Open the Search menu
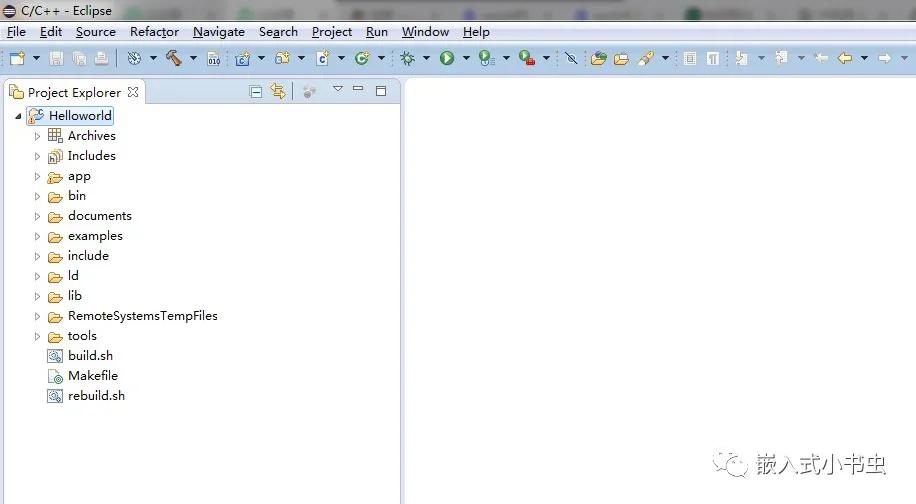Screen dimensions: 916x504 point(278,32)
